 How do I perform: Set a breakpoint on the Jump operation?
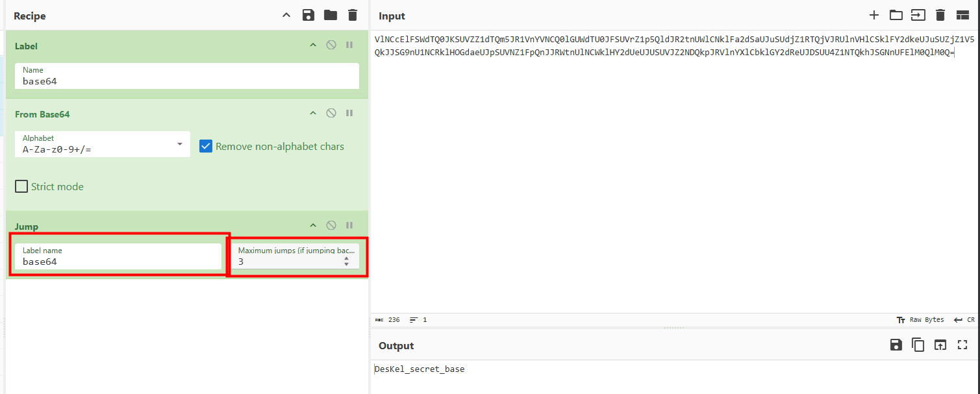[x=349, y=226]
